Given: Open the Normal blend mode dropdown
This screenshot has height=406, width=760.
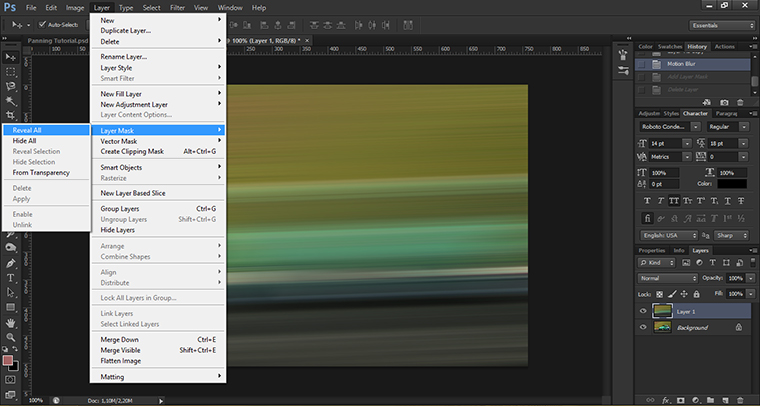Looking at the screenshot, I should click(667, 277).
